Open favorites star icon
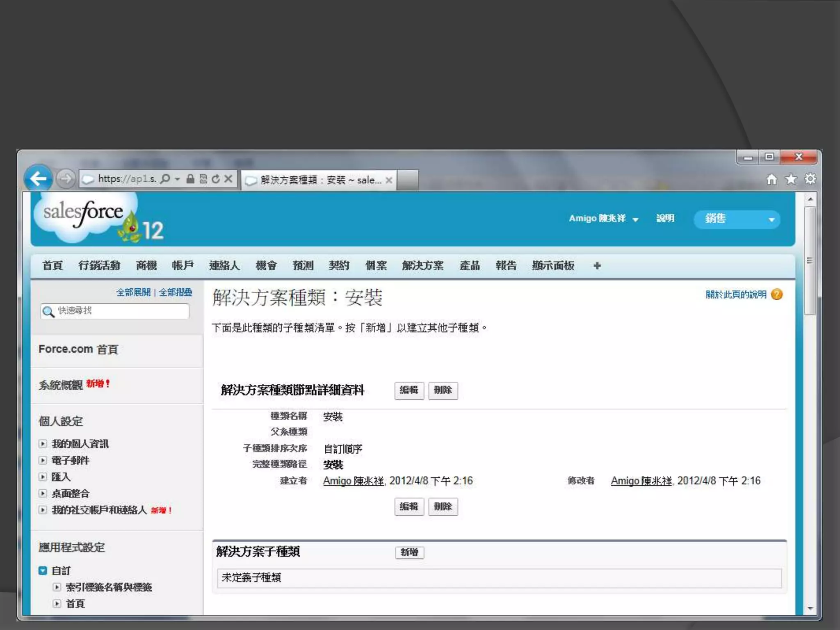 791,179
